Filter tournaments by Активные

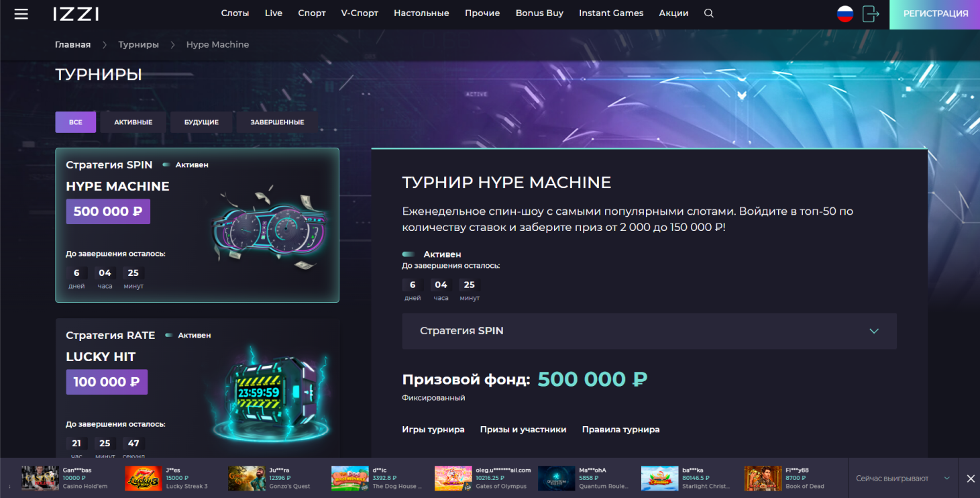[x=133, y=122]
